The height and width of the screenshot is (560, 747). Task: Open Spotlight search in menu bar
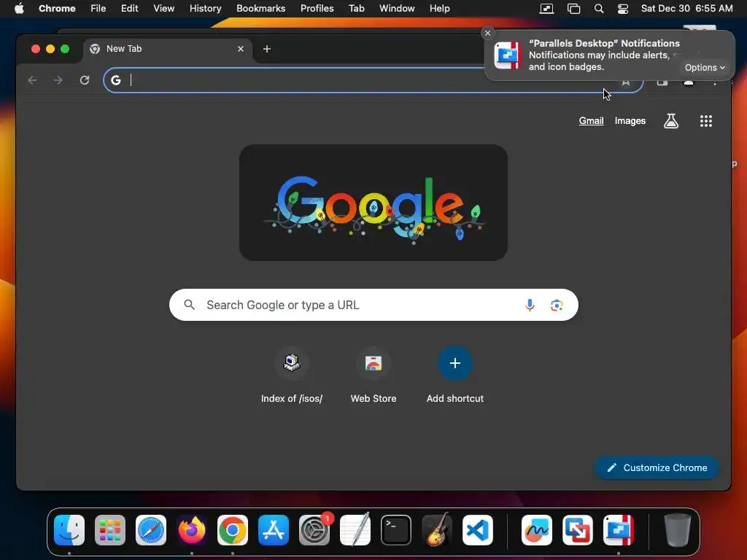tap(599, 9)
